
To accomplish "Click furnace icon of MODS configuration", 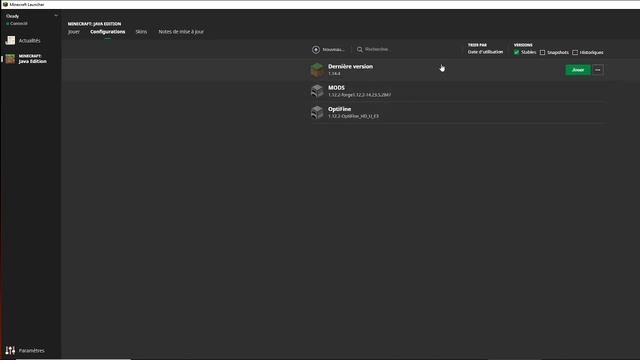I will click(317, 91).
